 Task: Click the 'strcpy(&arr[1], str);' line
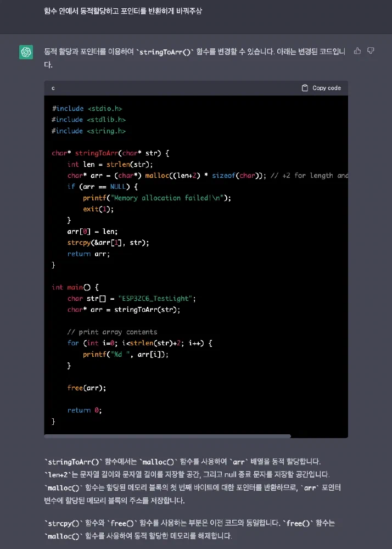tap(108, 243)
